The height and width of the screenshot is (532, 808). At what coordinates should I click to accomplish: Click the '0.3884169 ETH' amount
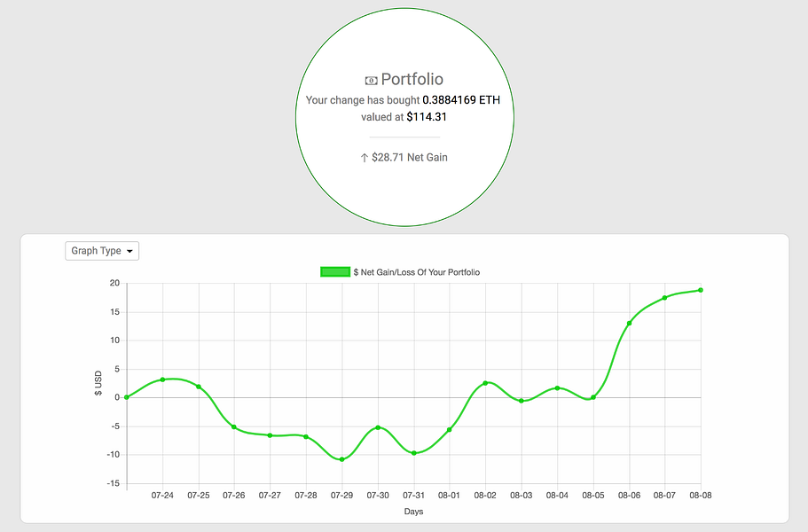point(461,100)
